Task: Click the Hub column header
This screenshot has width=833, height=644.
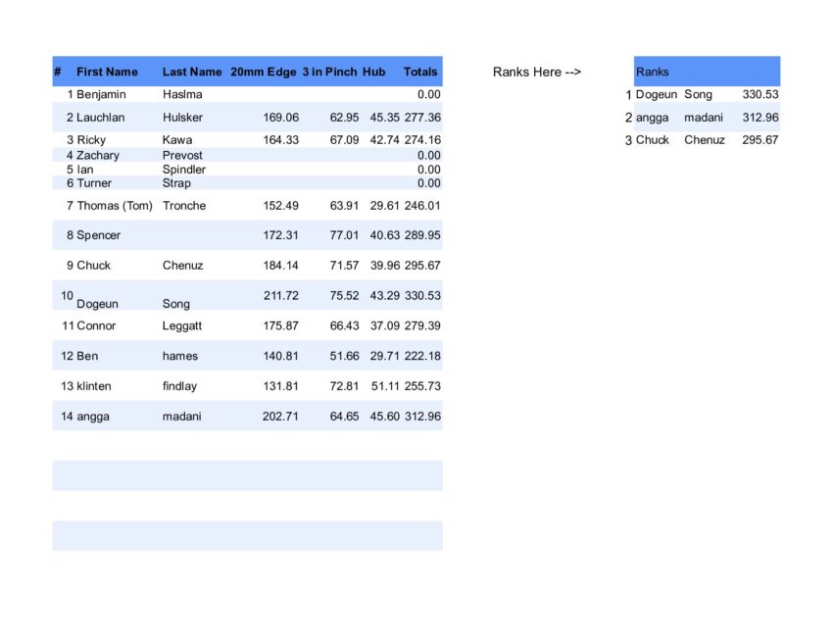Action: [x=373, y=72]
